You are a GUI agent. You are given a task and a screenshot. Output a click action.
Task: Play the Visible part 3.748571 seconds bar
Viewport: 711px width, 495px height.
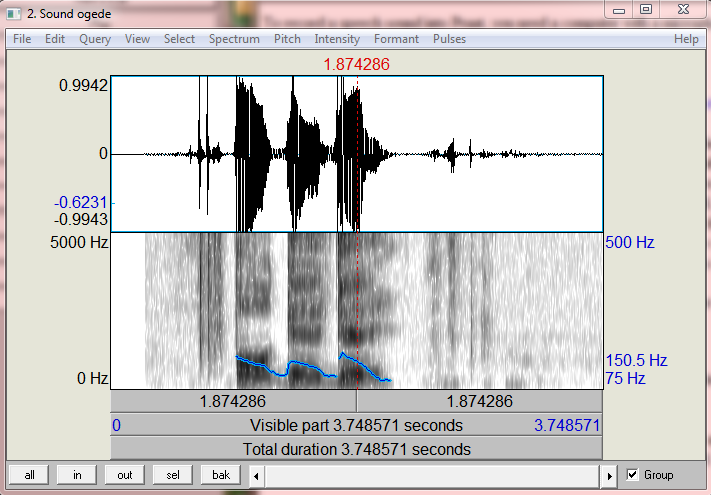point(357,425)
